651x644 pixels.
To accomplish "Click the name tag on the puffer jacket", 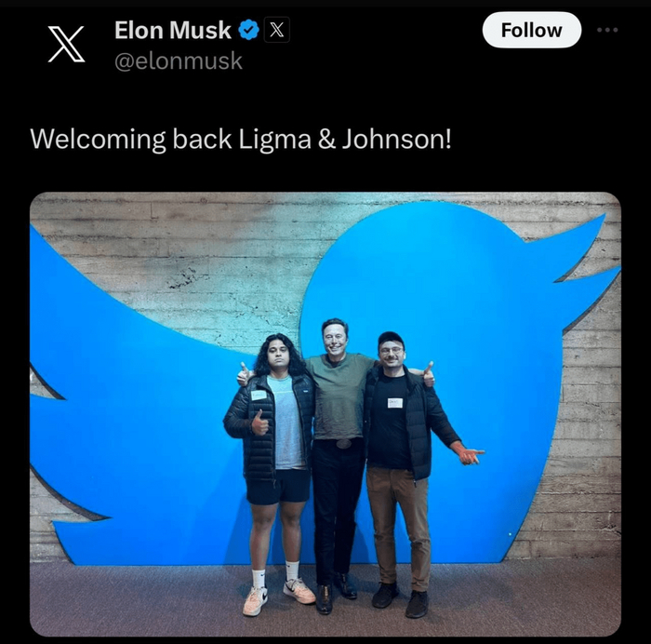I will [x=259, y=396].
